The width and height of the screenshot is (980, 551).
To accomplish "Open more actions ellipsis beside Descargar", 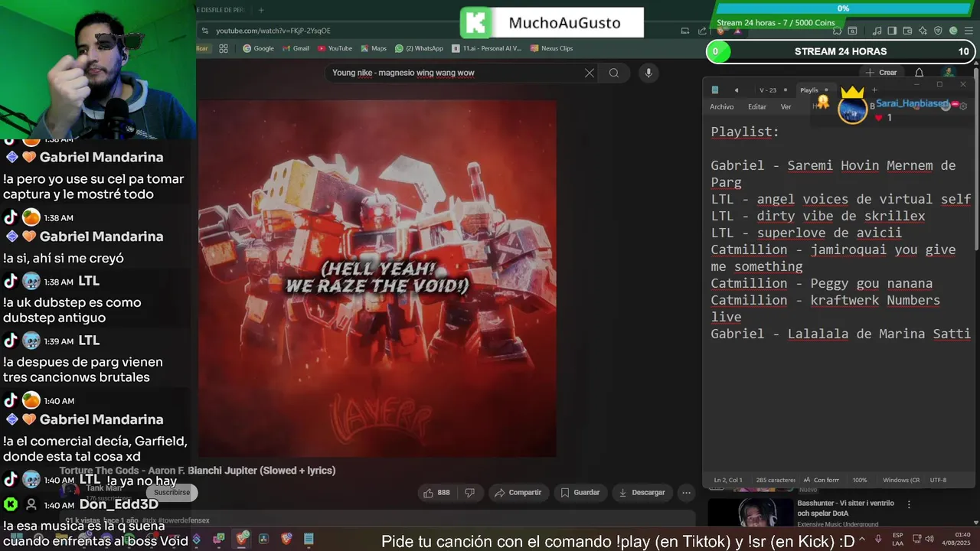I will 687,492.
